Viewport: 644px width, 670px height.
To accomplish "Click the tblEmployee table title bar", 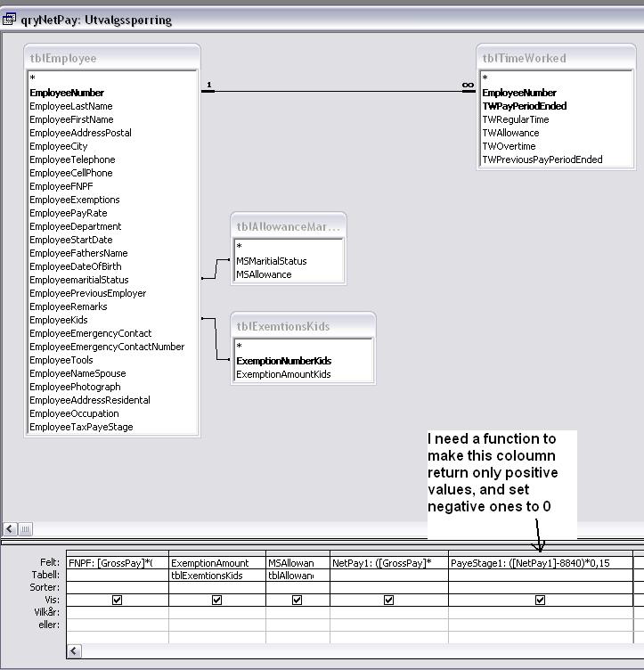I will [112, 58].
